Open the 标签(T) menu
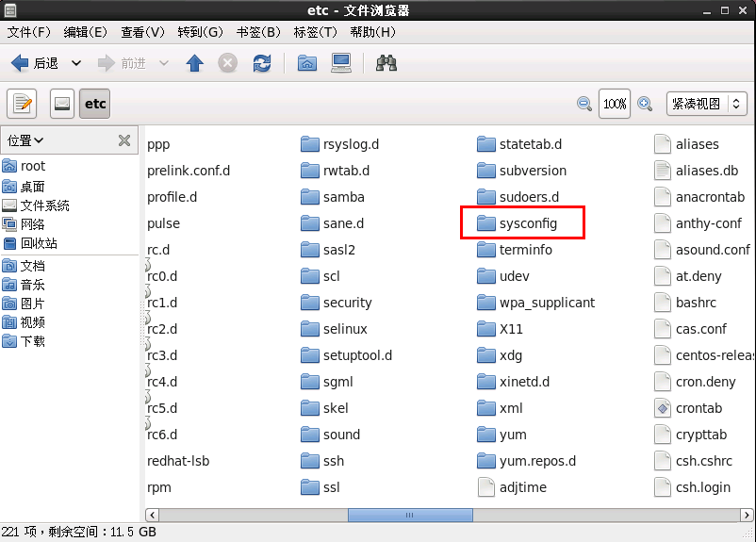The height and width of the screenshot is (542, 756). point(316,32)
